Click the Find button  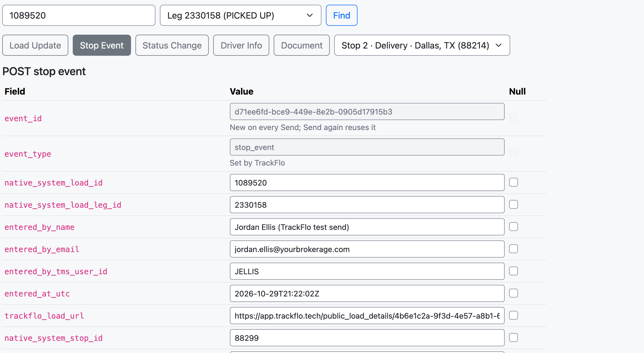pyautogui.click(x=341, y=15)
